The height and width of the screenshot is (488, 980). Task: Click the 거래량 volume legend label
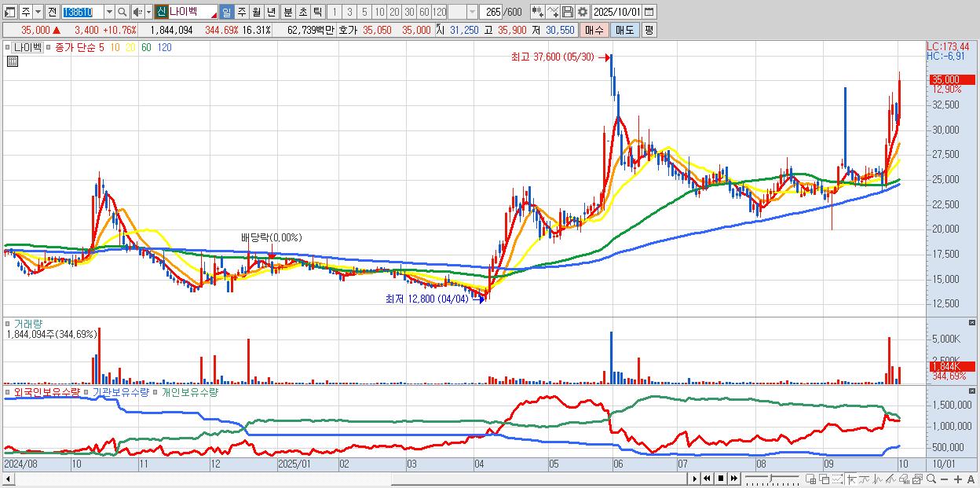point(28,324)
